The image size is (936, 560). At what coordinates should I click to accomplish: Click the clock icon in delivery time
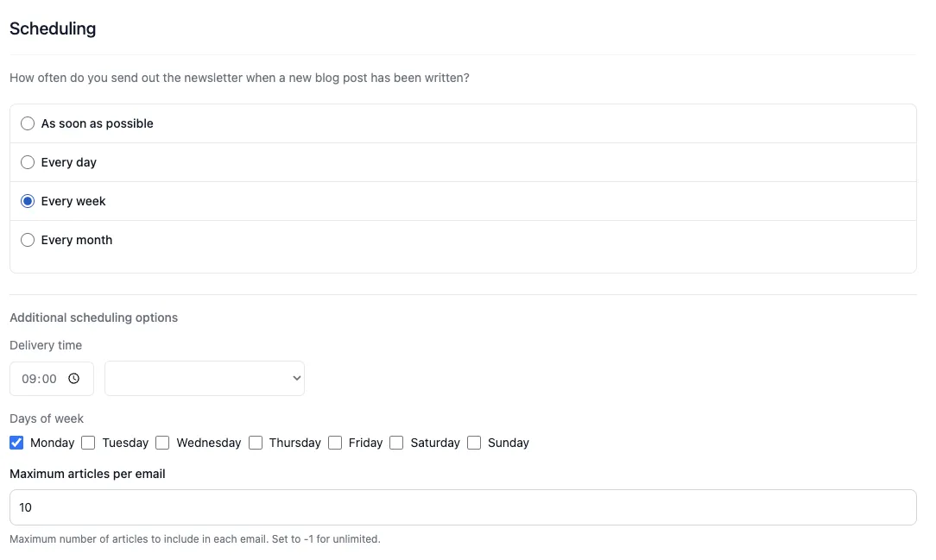(x=74, y=379)
